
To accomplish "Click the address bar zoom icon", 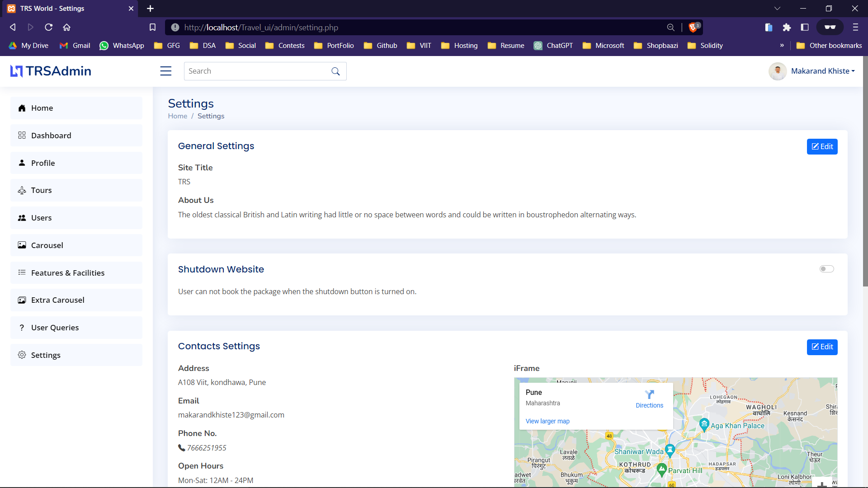I will point(670,28).
